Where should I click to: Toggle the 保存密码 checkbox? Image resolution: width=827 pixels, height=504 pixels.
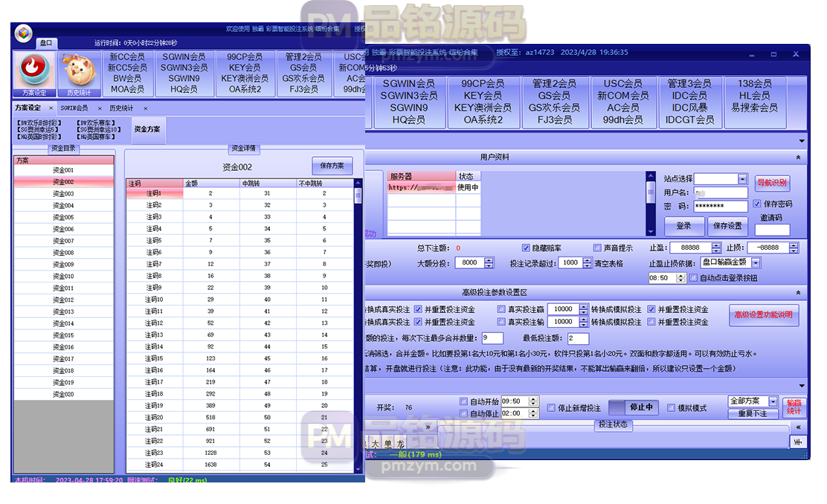[757, 204]
